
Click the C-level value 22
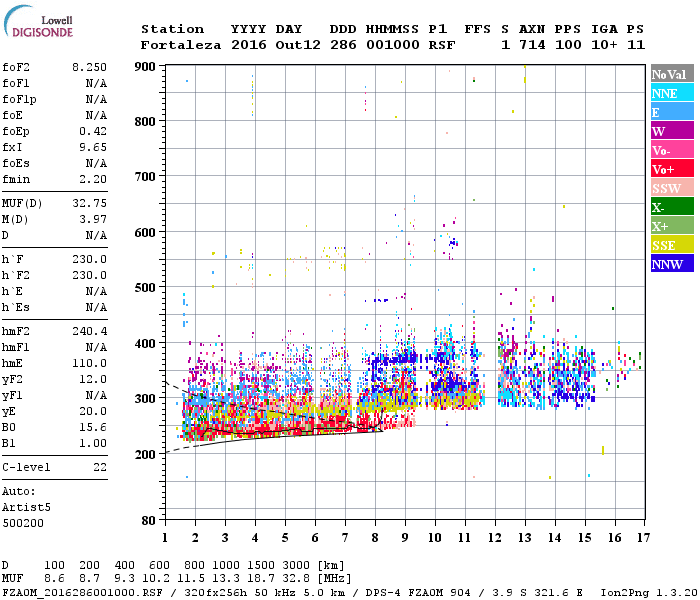tap(100, 467)
